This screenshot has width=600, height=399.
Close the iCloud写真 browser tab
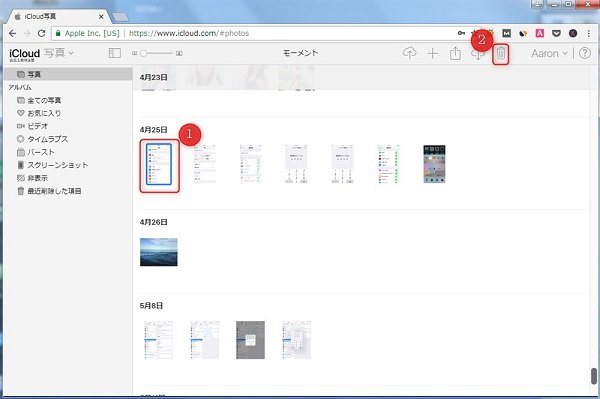[101, 17]
